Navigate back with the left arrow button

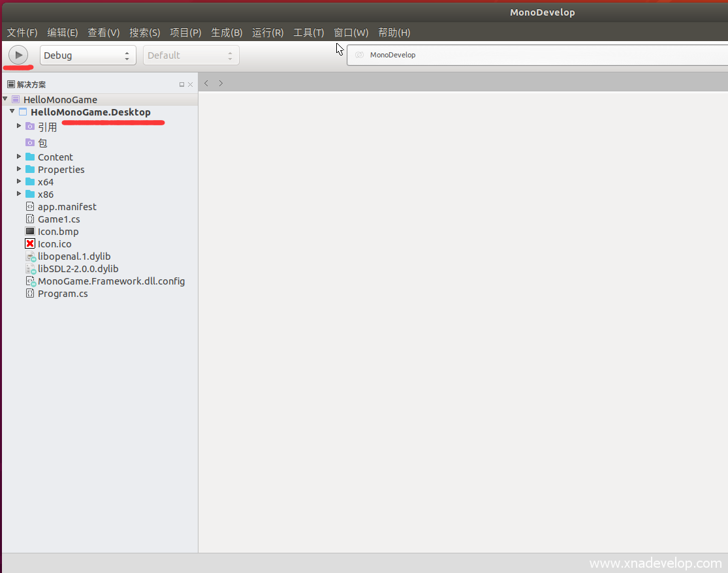[206, 83]
